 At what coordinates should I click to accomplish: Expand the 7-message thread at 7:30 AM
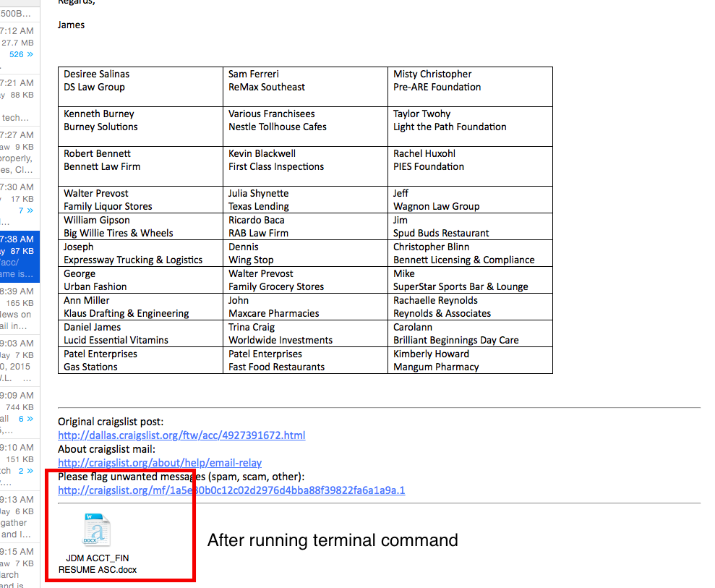point(30,210)
